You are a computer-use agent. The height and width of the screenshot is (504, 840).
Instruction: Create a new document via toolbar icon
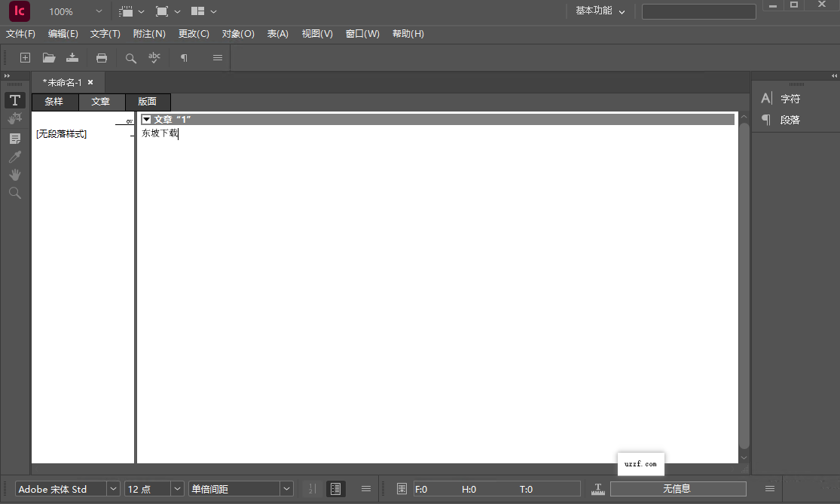25,57
